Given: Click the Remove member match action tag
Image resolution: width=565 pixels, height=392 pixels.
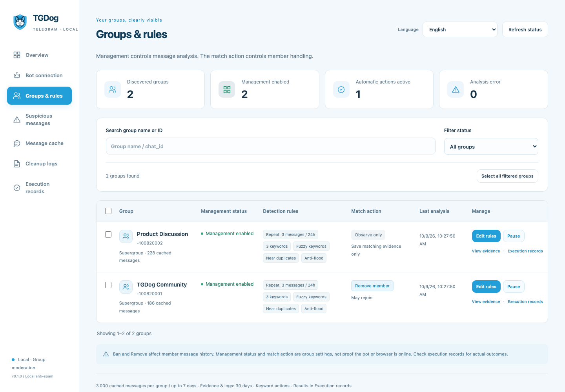Looking at the screenshot, I should 372,286.
